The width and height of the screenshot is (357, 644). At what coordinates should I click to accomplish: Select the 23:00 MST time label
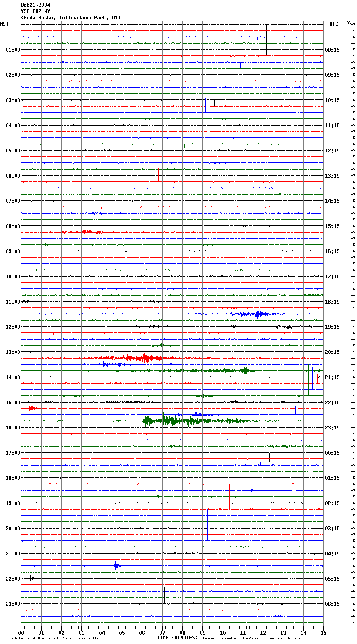pos(13,604)
